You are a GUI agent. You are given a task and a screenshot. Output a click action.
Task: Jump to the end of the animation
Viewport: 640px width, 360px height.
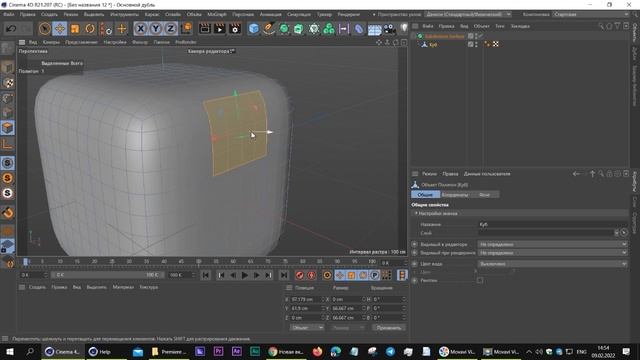tap(284, 275)
